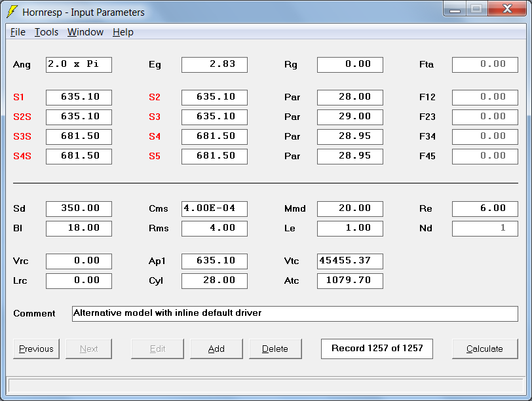
Task: Open the Help menu
Action: coord(123,32)
